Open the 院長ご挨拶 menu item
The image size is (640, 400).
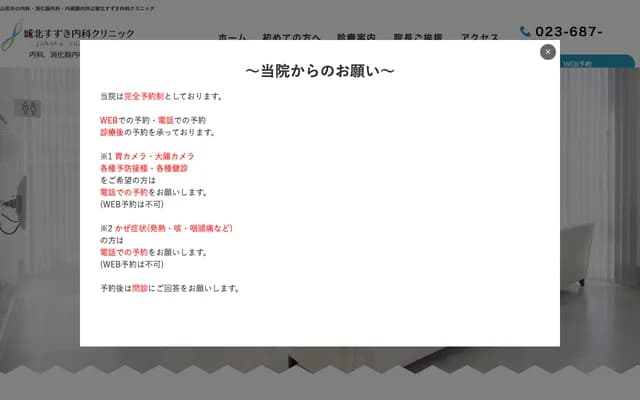point(418,37)
